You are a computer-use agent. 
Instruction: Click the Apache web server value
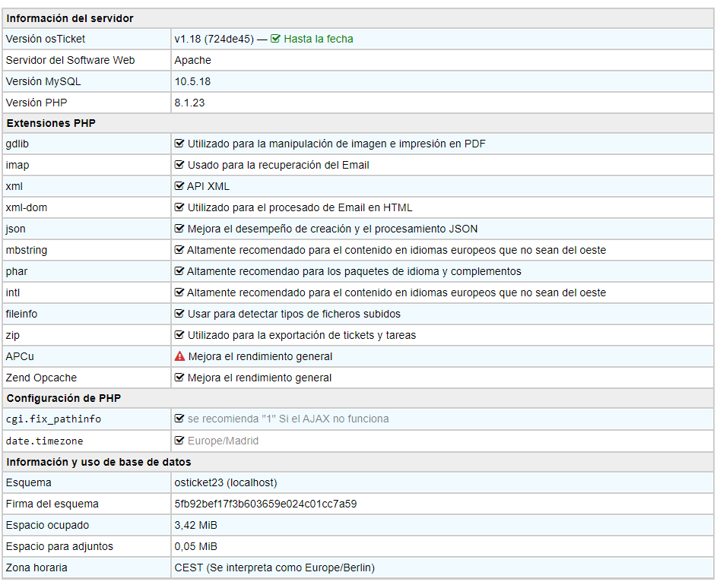pos(193,60)
